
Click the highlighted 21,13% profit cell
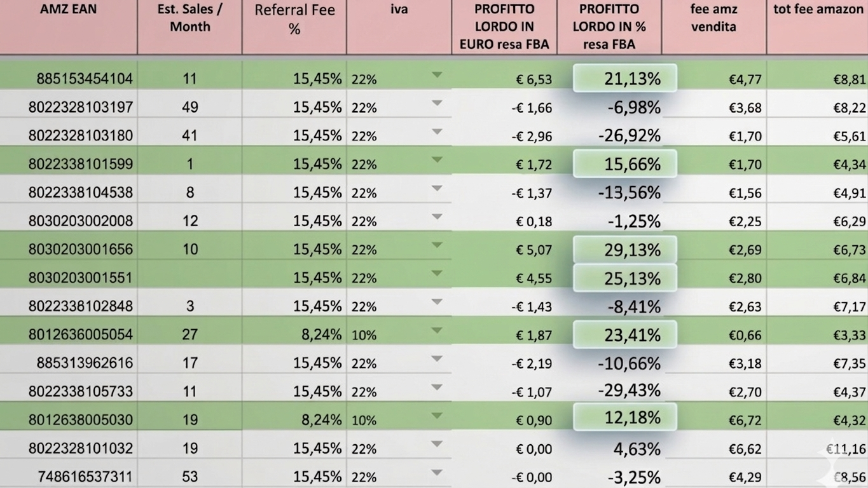[x=625, y=78]
